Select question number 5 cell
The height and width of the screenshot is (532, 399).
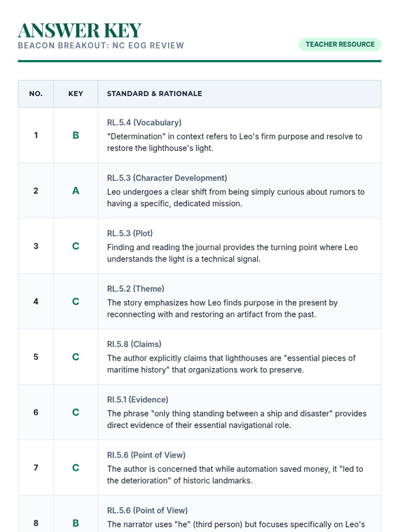pyautogui.click(x=36, y=357)
